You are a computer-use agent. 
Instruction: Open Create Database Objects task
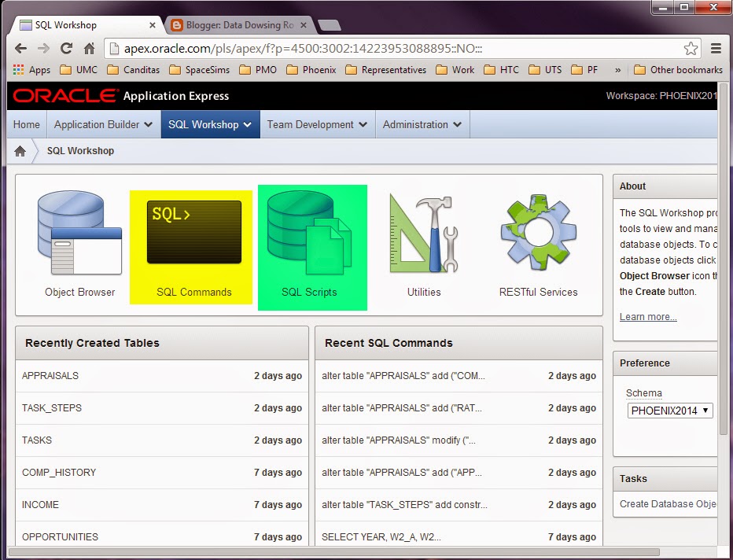pos(672,504)
